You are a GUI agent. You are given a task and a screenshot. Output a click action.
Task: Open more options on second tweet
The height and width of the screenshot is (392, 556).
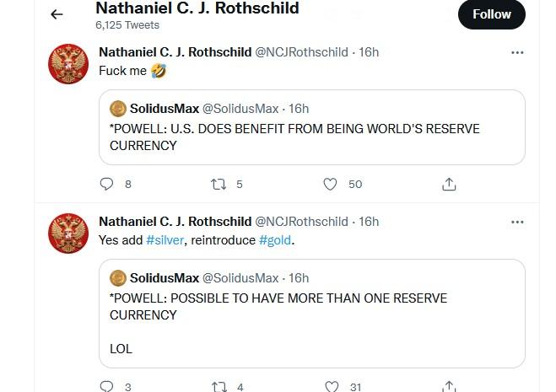coord(517,222)
